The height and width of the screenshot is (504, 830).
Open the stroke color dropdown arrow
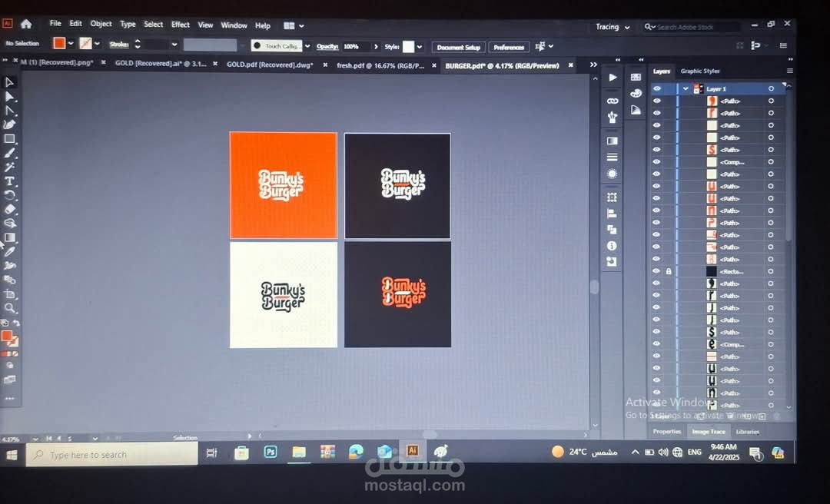tap(97, 44)
